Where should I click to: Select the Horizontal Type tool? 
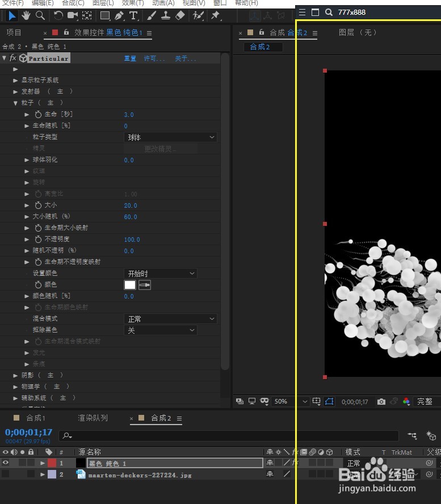tap(133, 15)
